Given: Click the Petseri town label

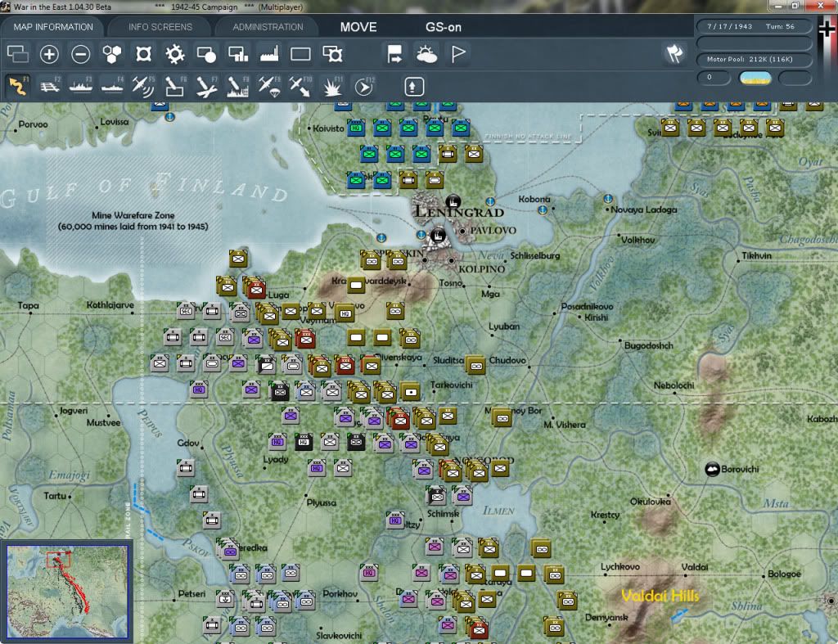Looking at the screenshot, I should coord(191,594).
